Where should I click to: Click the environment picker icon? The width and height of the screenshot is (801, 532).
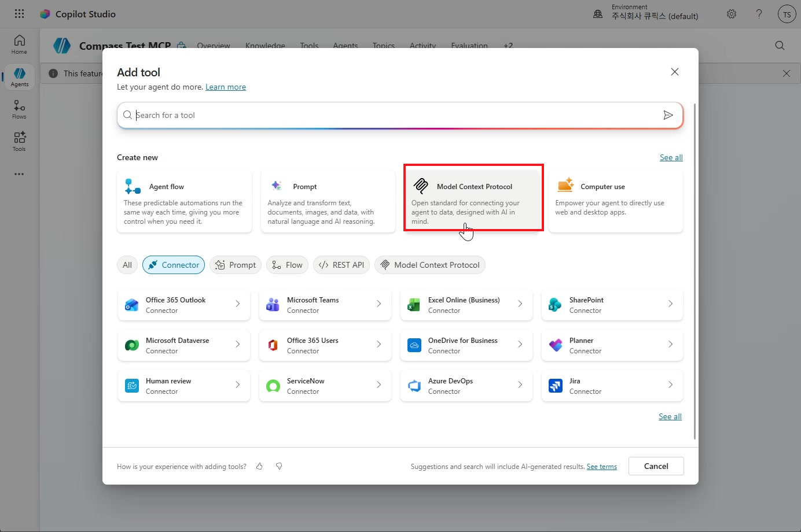click(598, 14)
